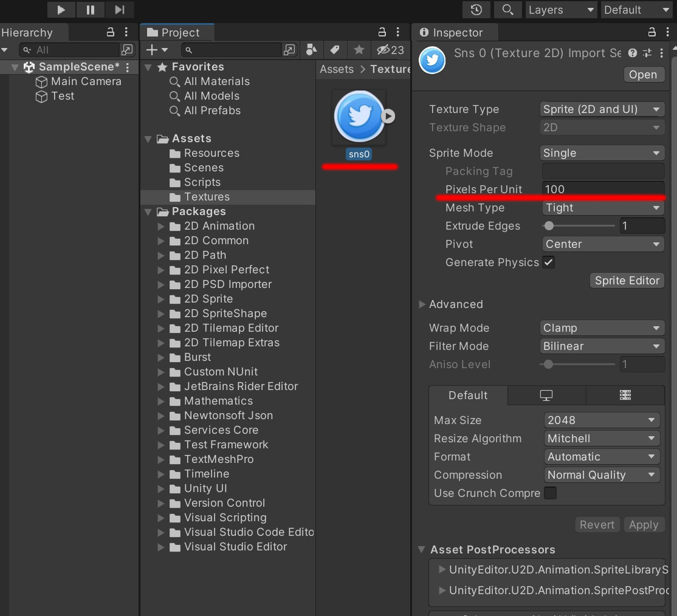Open the Filter Mode dropdown
The image size is (677, 616).
[x=602, y=346]
